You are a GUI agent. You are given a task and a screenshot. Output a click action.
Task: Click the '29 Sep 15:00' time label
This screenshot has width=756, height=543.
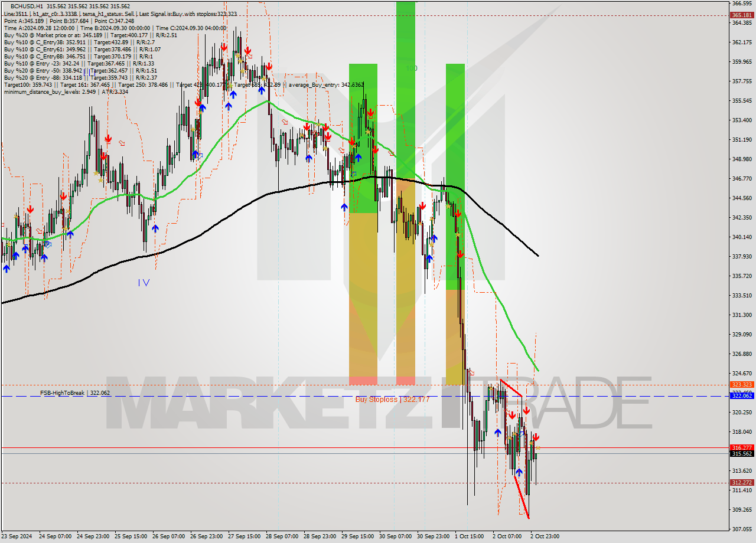pos(359,537)
